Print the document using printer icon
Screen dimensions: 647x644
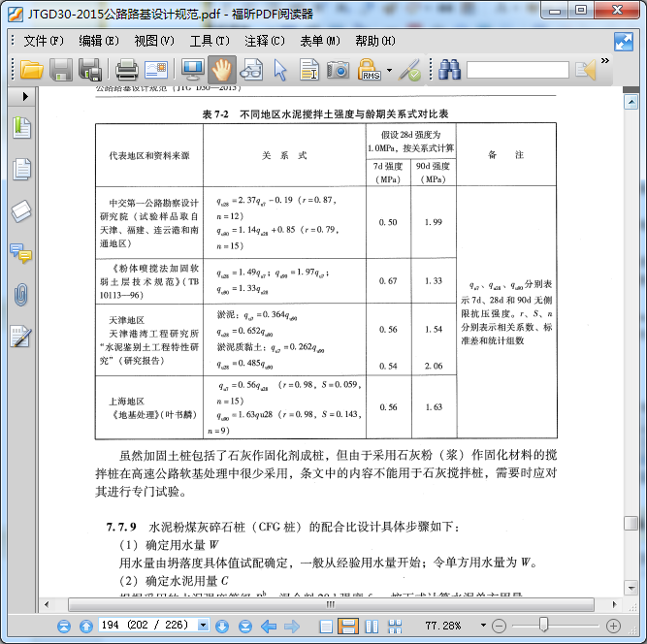(x=127, y=69)
